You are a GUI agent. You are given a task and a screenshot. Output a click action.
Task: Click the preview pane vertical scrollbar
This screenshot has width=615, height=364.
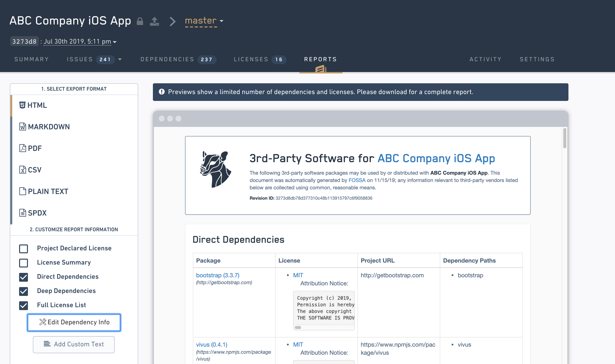pyautogui.click(x=565, y=139)
